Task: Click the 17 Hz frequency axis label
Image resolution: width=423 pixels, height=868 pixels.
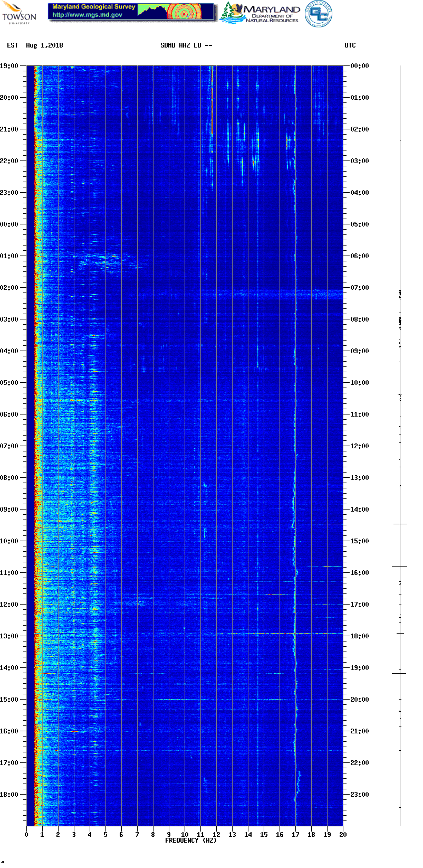Action: click(x=295, y=835)
